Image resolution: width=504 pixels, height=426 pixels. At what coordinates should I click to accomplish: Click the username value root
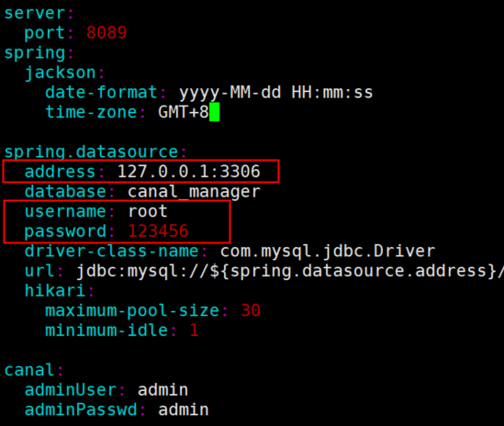pos(148,211)
